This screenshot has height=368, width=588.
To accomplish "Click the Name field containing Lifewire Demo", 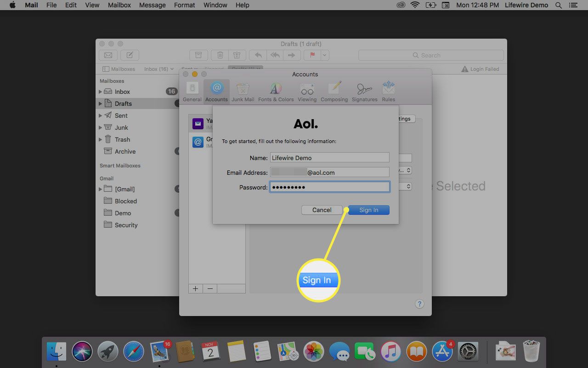I will (329, 158).
